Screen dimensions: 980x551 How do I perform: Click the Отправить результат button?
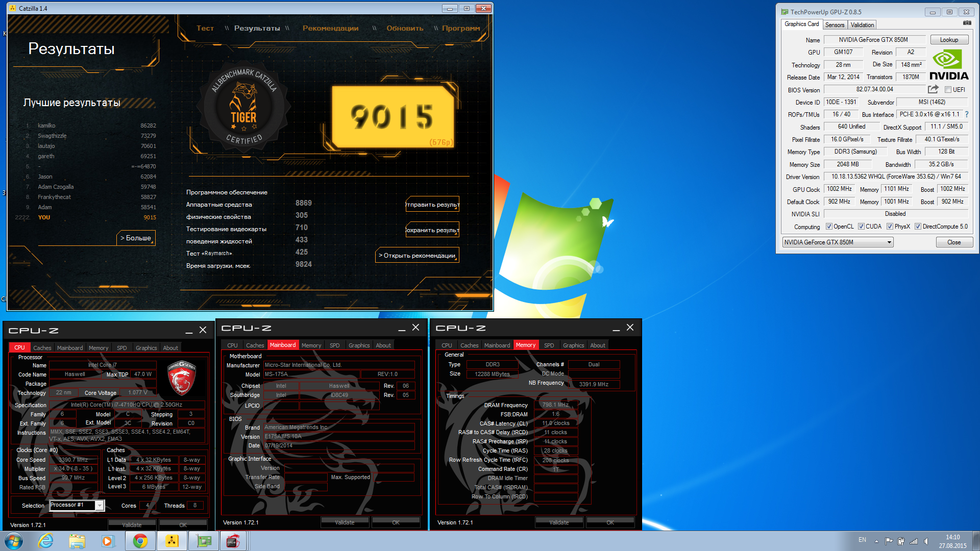tap(432, 205)
